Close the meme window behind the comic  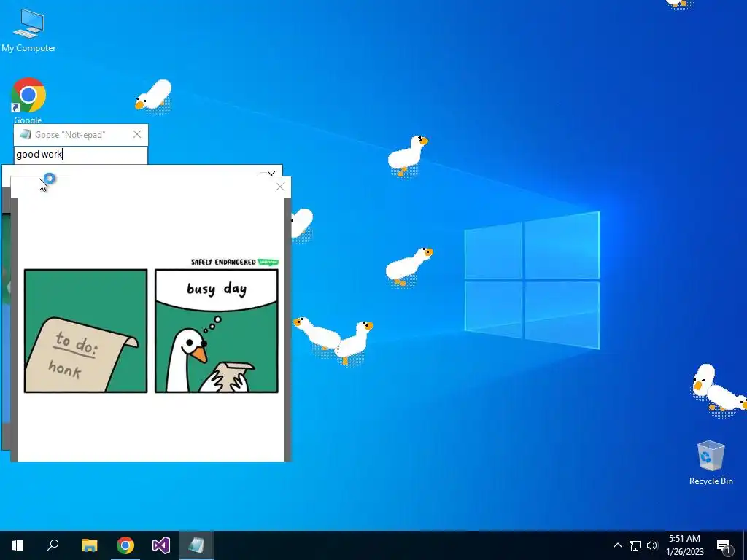pos(271,174)
